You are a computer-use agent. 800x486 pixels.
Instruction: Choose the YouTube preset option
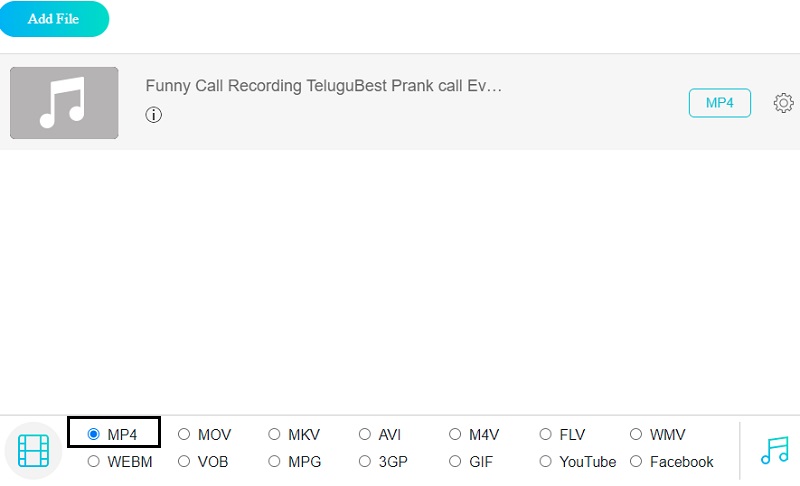click(x=546, y=461)
